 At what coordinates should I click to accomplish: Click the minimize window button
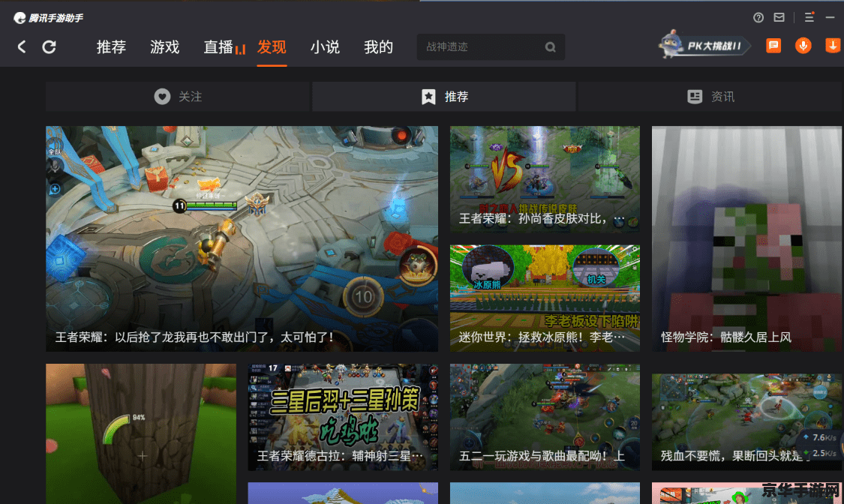830,17
